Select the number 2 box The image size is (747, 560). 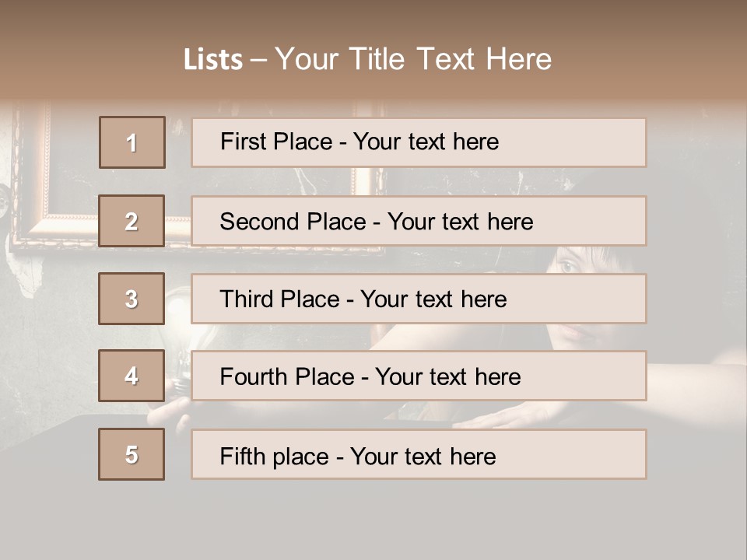tap(132, 221)
